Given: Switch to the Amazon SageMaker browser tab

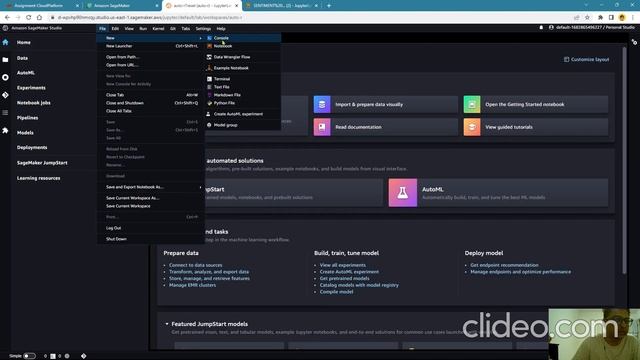Looking at the screenshot, I should [x=121, y=6].
